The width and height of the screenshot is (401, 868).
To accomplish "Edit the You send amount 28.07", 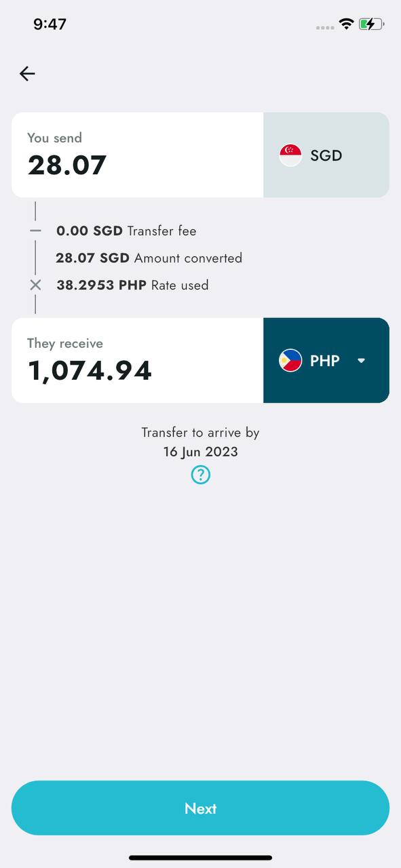I will tap(67, 165).
